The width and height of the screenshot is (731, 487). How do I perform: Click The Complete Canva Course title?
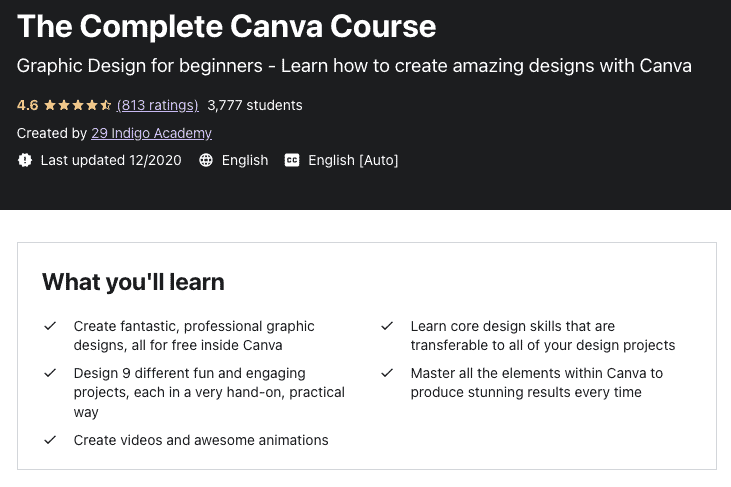(227, 26)
